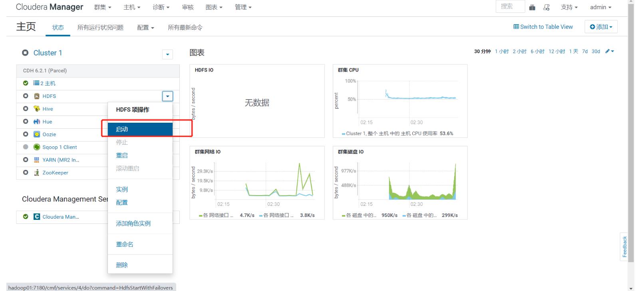Viewport: 644px width, 291px height.
Task: Click the stopped status icon next to ZooKeeper
Action: coord(26,173)
